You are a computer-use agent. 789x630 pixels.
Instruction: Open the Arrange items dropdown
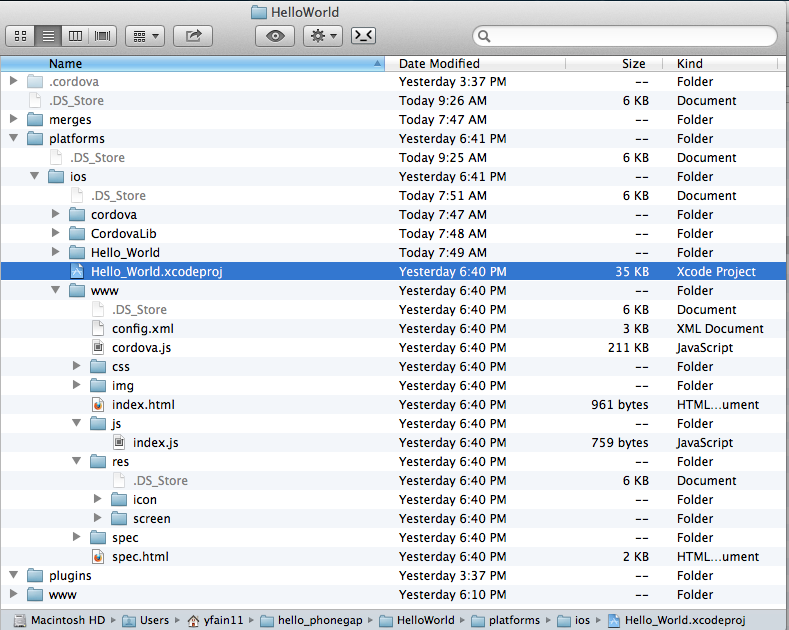tap(145, 36)
